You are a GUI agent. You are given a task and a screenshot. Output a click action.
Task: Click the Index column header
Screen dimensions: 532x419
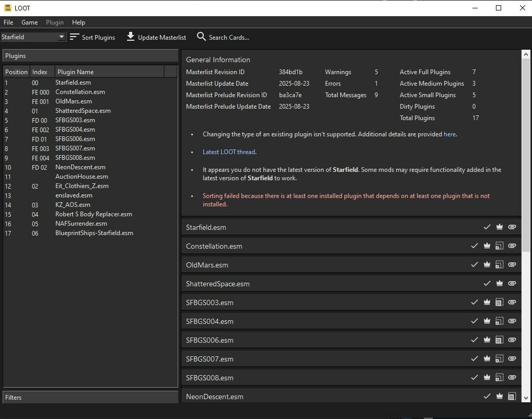coord(42,72)
